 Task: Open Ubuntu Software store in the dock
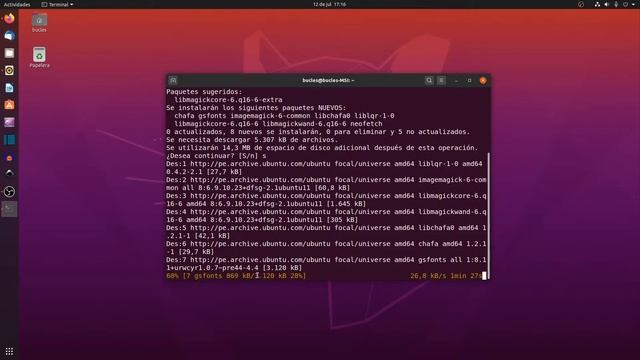9,105
